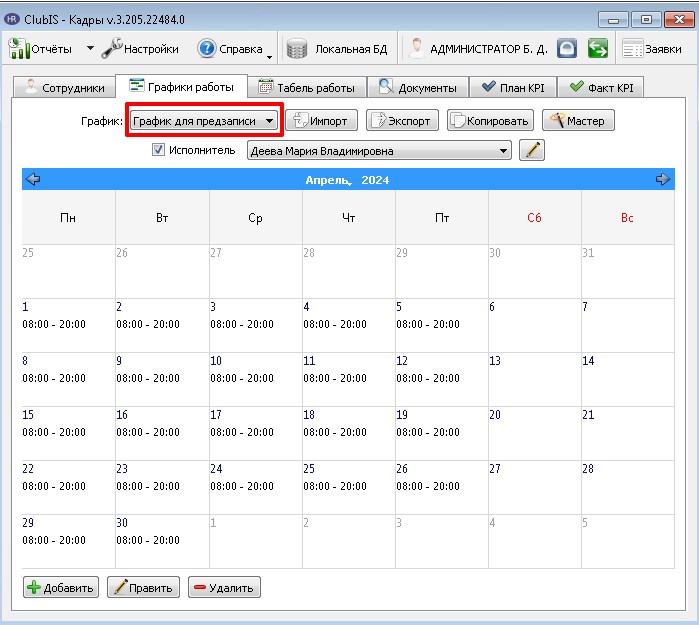The image size is (699, 625).
Task: Select the April 17 calendar cell
Action: click(x=256, y=433)
